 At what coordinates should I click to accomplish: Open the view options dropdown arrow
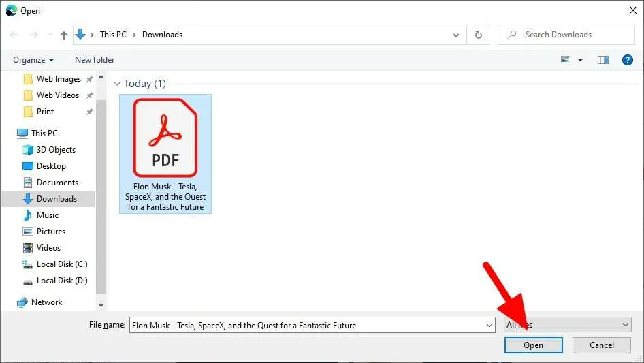[580, 60]
